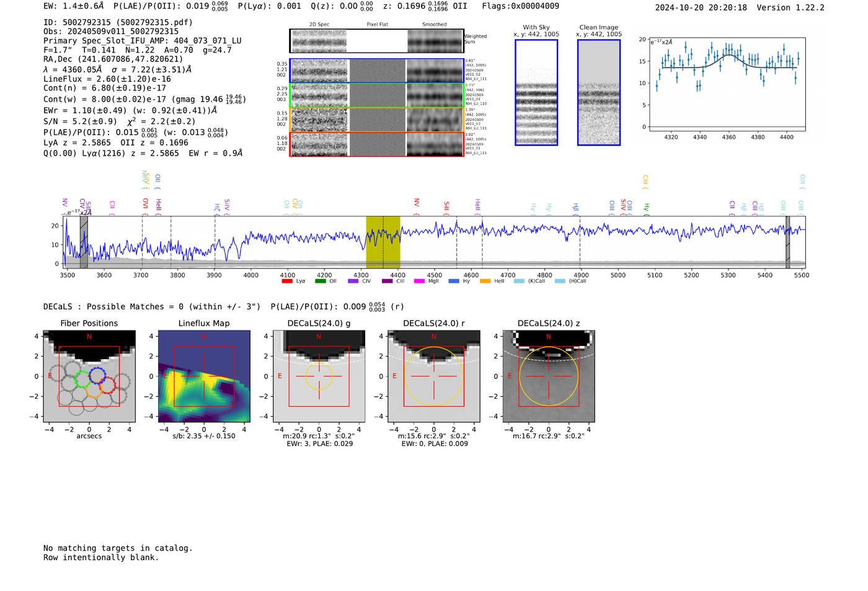Image resolution: width=868 pixels, height=591 pixels.
Task: Click the DECaLS(24.0) g cutout image
Action: coord(319,376)
